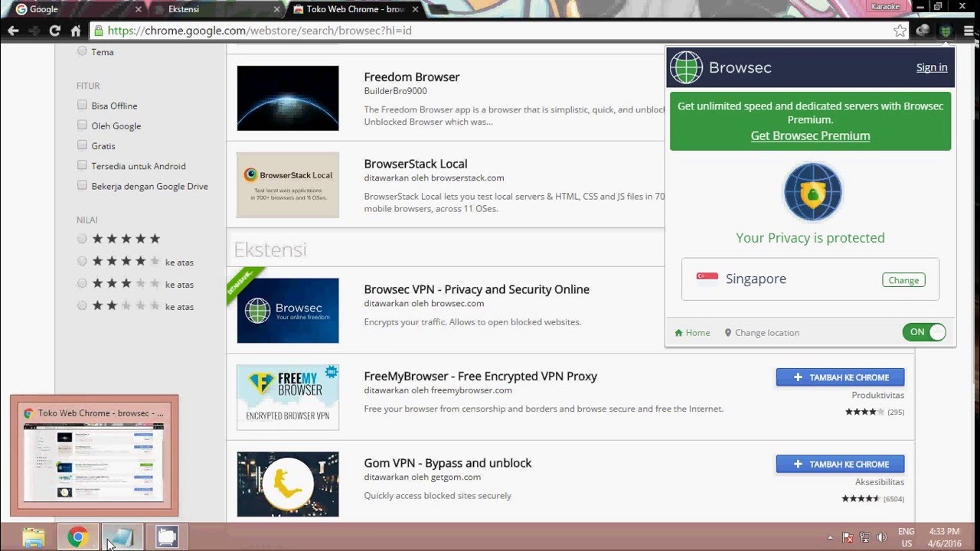Open the browser home page icon

coord(75,31)
